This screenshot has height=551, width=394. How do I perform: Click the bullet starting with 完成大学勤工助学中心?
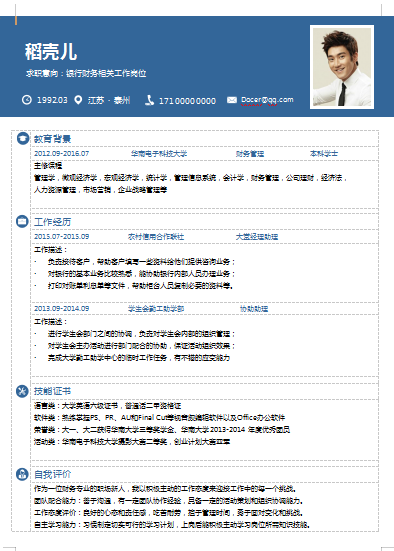point(139,358)
